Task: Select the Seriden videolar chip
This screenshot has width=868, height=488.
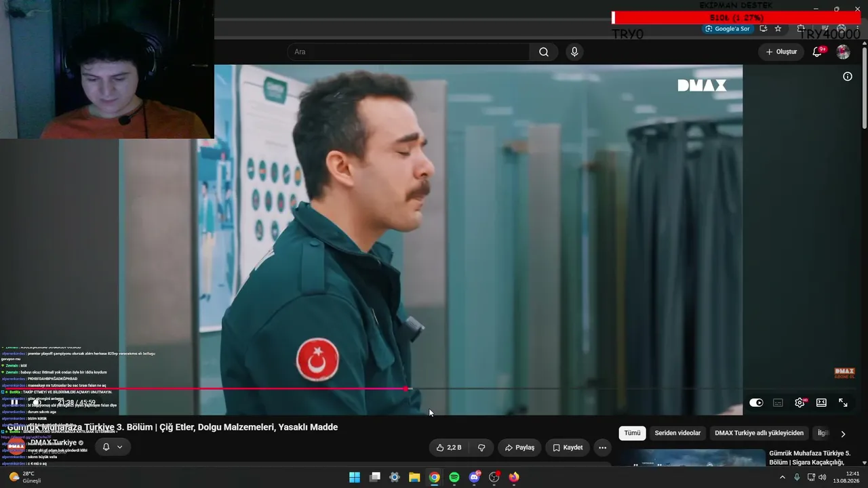Action: [677, 433]
